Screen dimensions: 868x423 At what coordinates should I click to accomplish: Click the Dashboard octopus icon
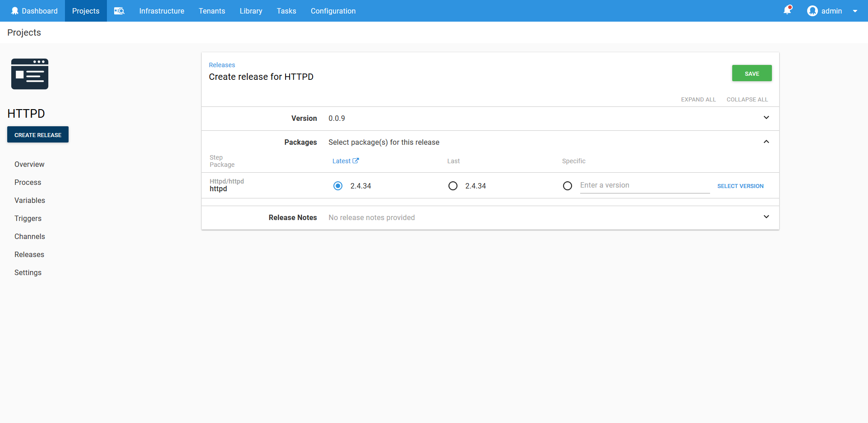[x=15, y=11]
